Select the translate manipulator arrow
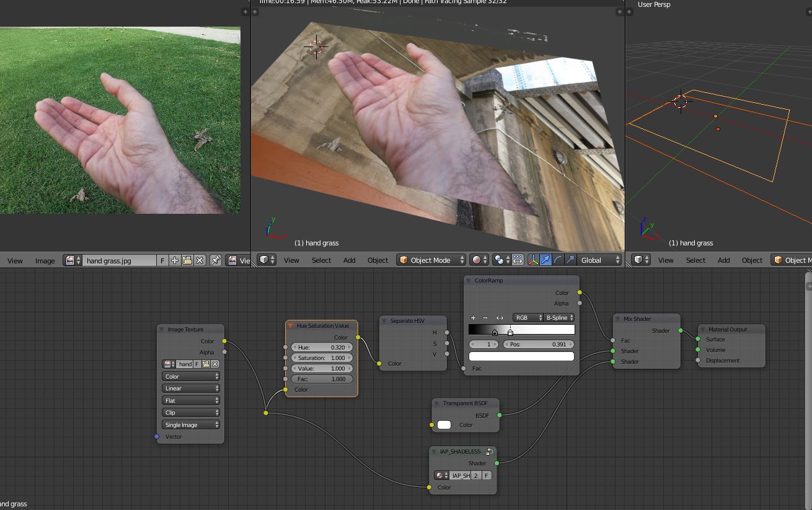Screen dimensions: 812x510 [x=545, y=260]
